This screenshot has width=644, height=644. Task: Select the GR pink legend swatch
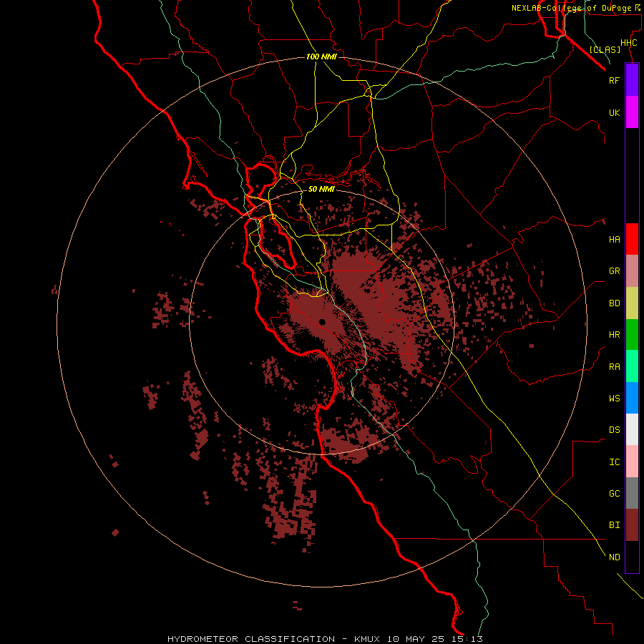tap(632, 271)
